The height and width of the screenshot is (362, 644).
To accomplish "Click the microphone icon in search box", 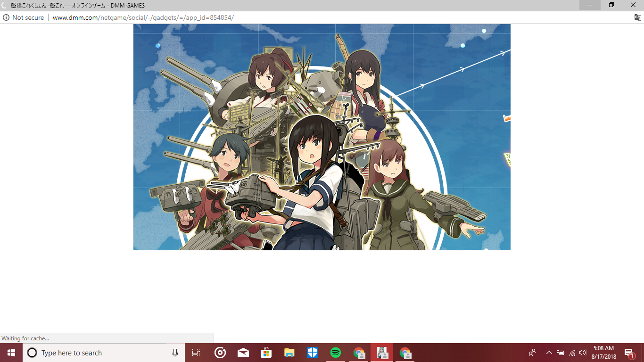I will pos(175,353).
